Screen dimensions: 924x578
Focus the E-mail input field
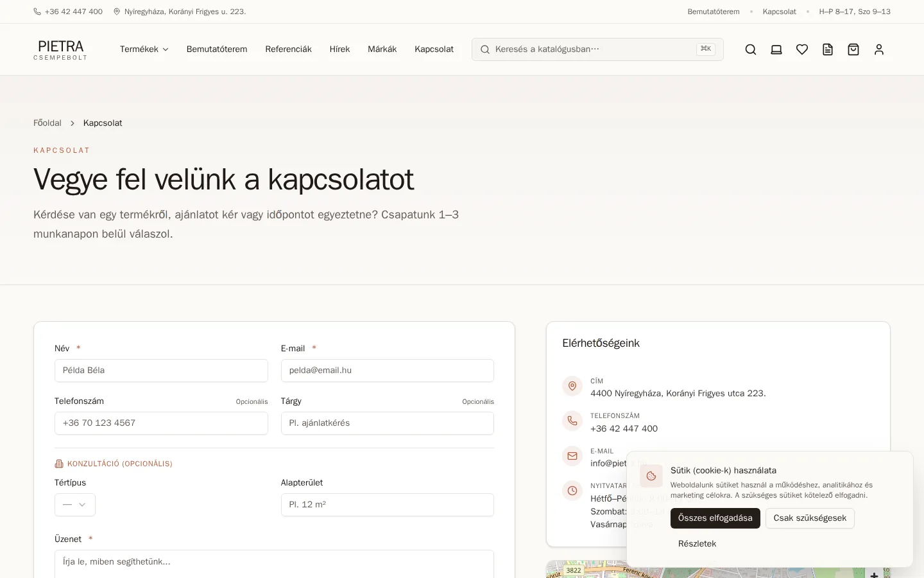[388, 371]
